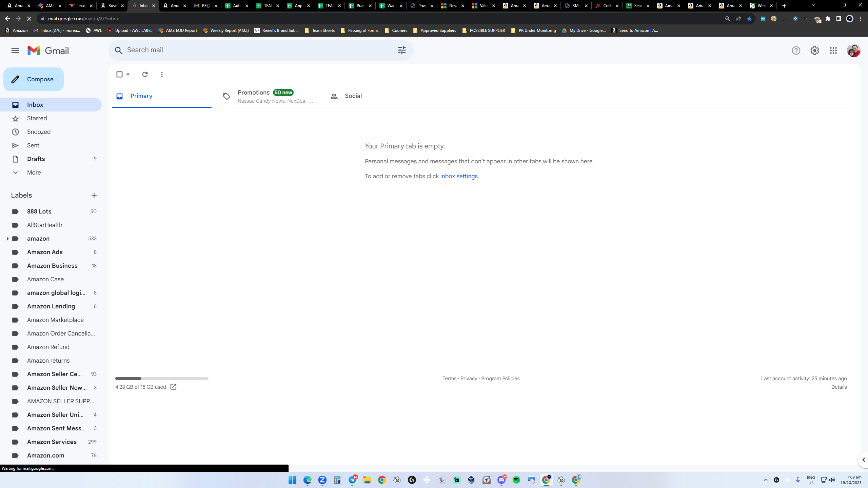Open the select dropdown arrow
The height and width of the screenshot is (488, 868).
pos(128,74)
